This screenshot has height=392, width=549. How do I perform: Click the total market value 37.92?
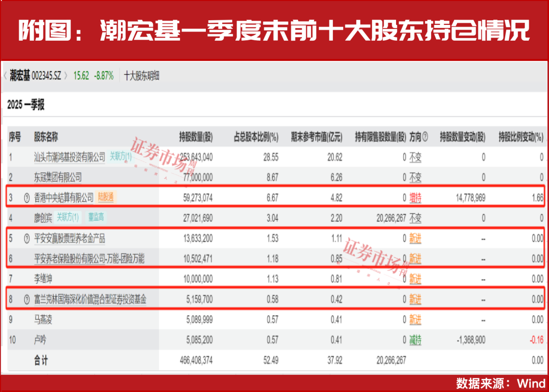coord(335,360)
